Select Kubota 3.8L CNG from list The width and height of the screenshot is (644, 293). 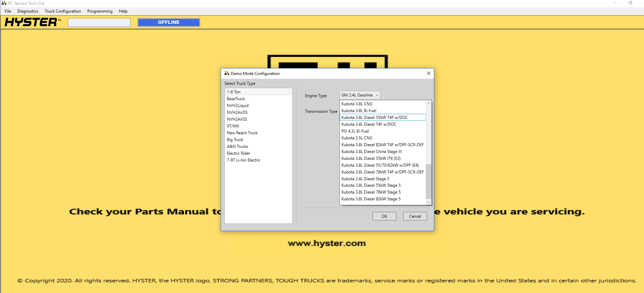click(x=357, y=104)
